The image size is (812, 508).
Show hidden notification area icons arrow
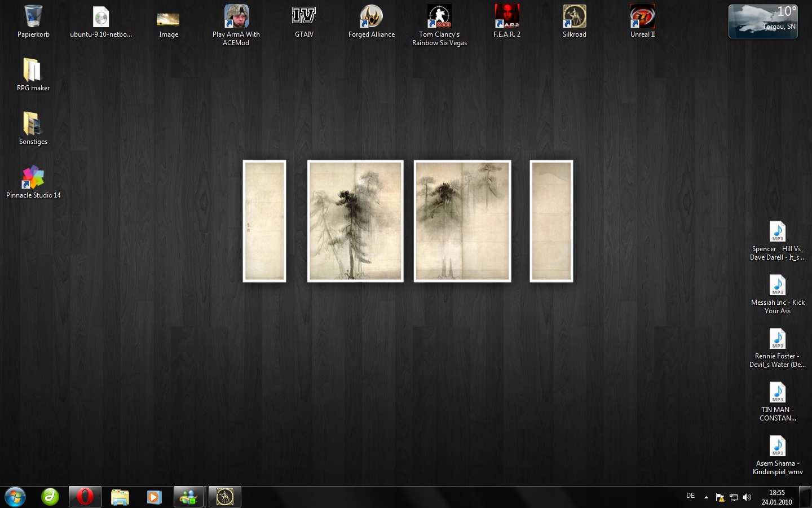click(706, 497)
